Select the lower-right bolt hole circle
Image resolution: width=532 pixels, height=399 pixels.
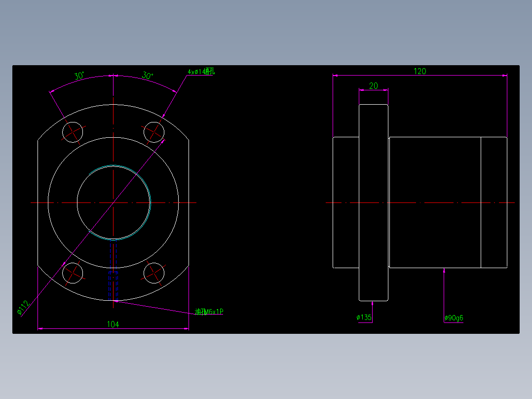tap(154, 273)
